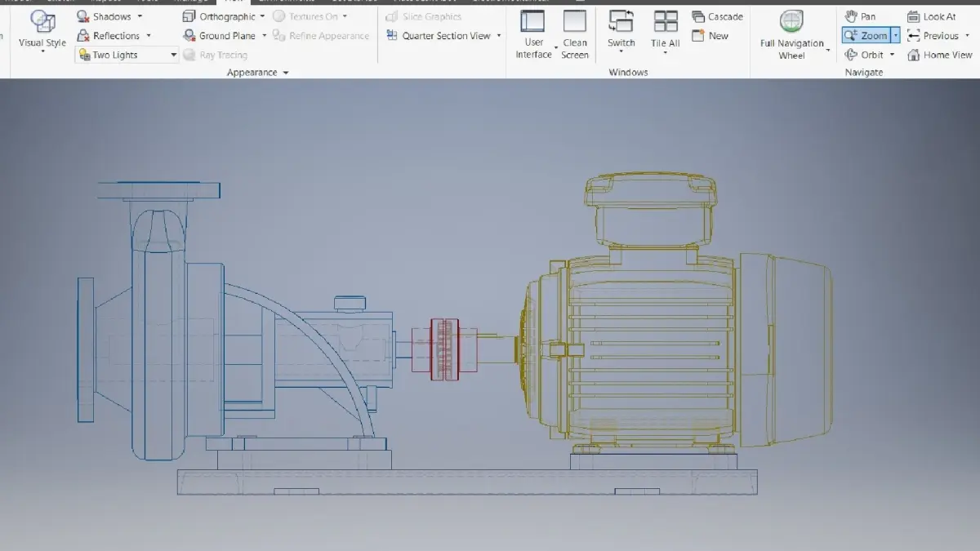The width and height of the screenshot is (980, 551).
Task: Expand the Appearance panel arrow
Action: (286, 73)
